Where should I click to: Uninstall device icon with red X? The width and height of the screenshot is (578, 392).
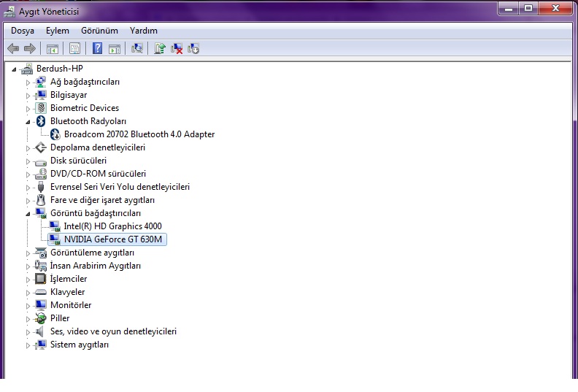pos(177,48)
